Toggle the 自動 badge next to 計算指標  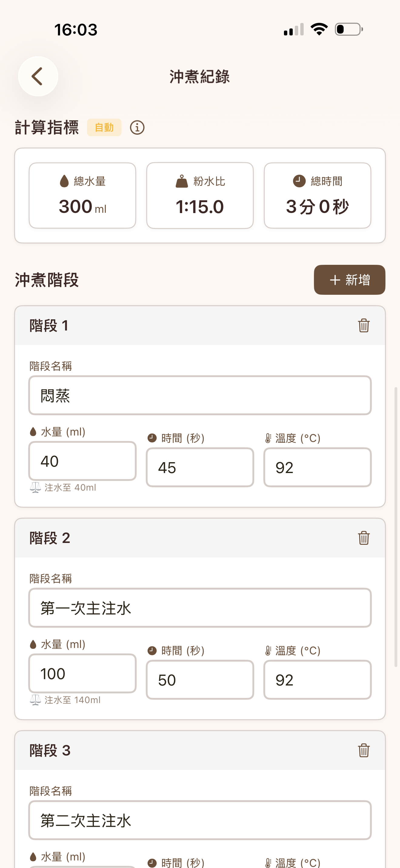coord(104,127)
